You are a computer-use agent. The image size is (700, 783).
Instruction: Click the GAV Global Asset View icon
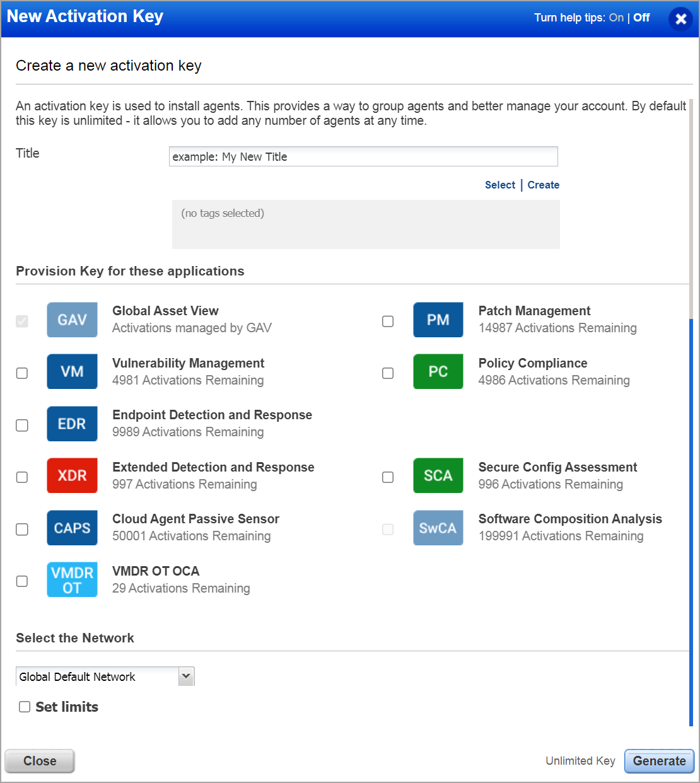72,320
